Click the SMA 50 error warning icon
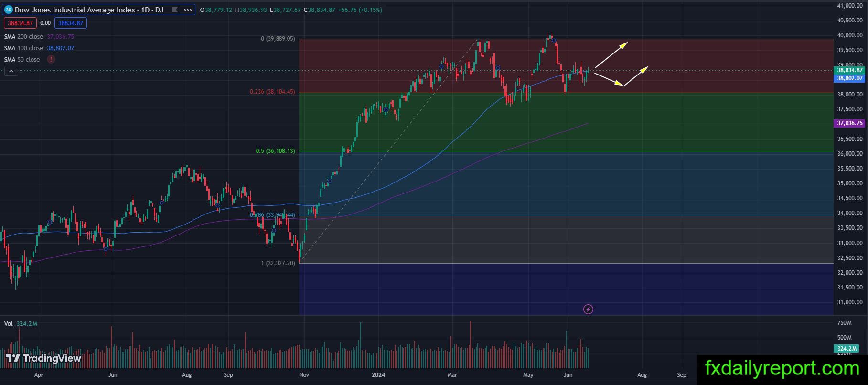Viewport: 868px width, 385px height. pyautogui.click(x=51, y=59)
